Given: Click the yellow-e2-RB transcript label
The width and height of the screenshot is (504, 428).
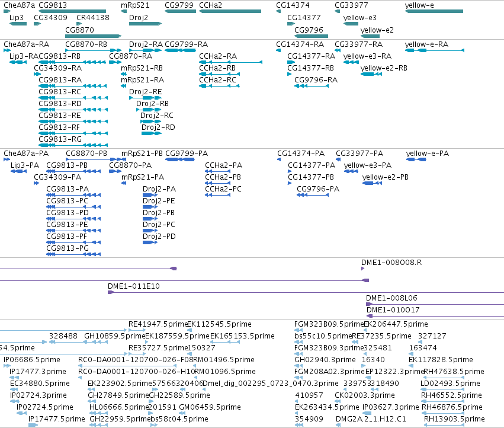Looking at the screenshot, I should (384, 68).
